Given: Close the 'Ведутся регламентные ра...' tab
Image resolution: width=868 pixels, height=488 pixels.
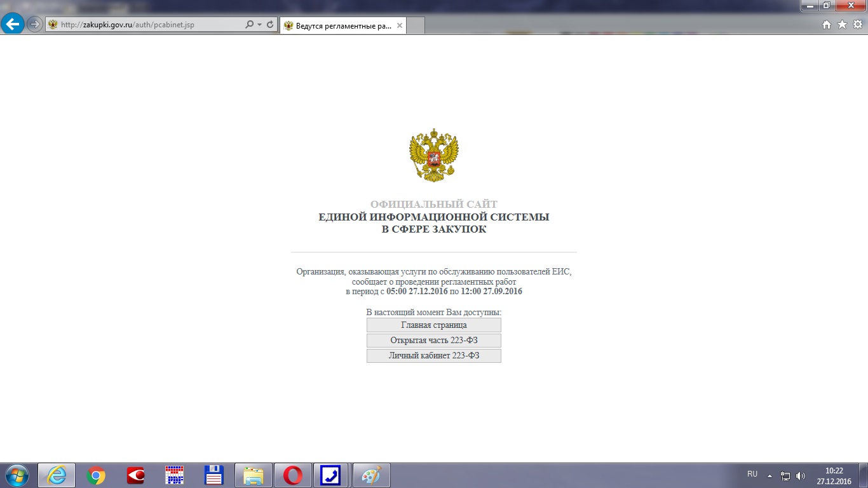Looking at the screenshot, I should click(x=399, y=26).
